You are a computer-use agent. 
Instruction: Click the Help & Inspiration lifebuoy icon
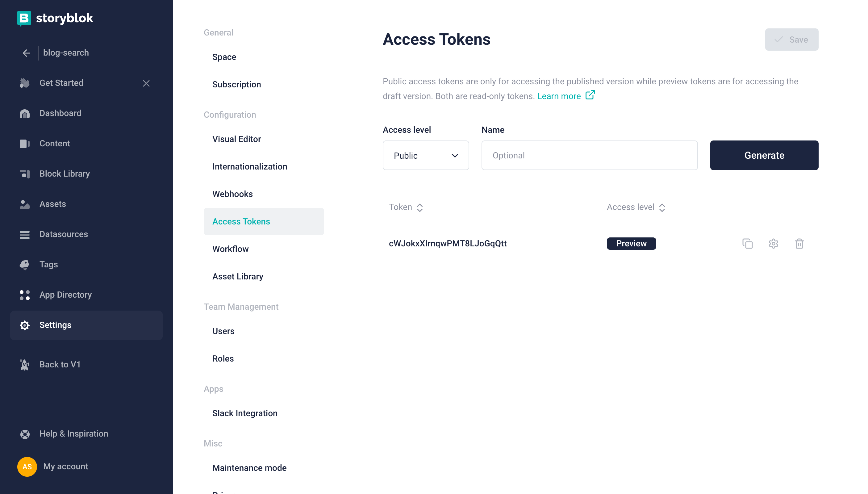25,434
